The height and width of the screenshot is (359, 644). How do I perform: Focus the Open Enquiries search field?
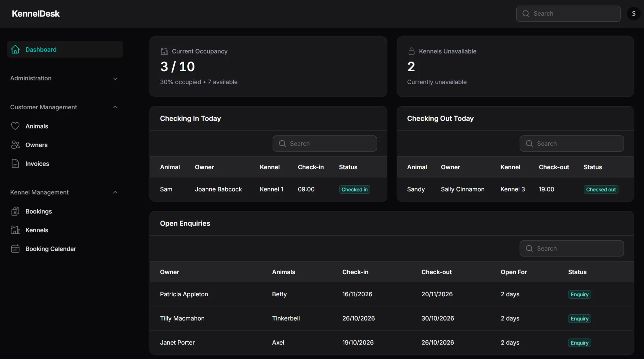(x=571, y=248)
